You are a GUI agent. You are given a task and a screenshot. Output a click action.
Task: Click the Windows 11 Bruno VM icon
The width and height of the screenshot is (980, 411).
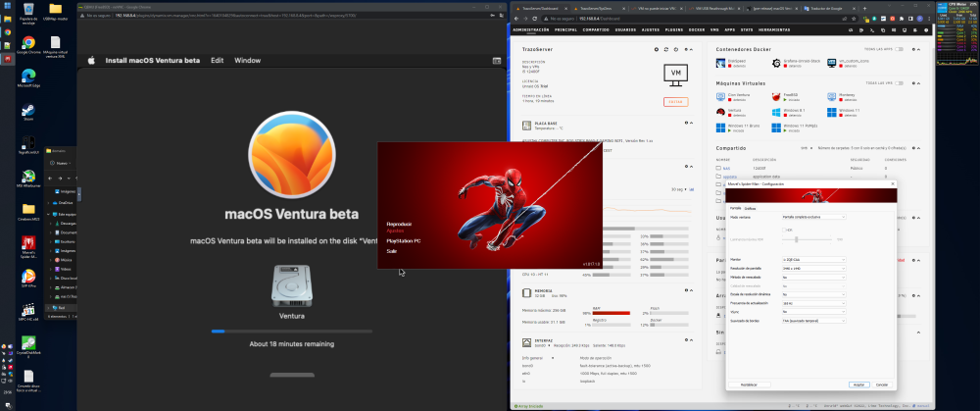[720, 128]
